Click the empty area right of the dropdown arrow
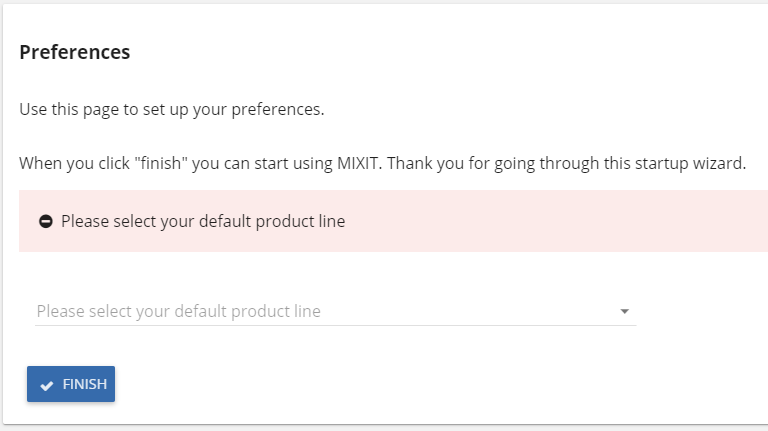Viewport: 768px width, 431px height. click(x=702, y=311)
